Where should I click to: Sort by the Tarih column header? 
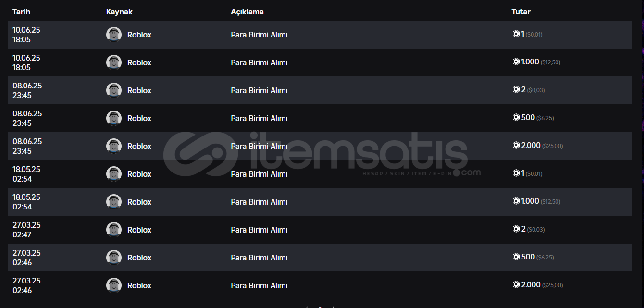[21, 12]
